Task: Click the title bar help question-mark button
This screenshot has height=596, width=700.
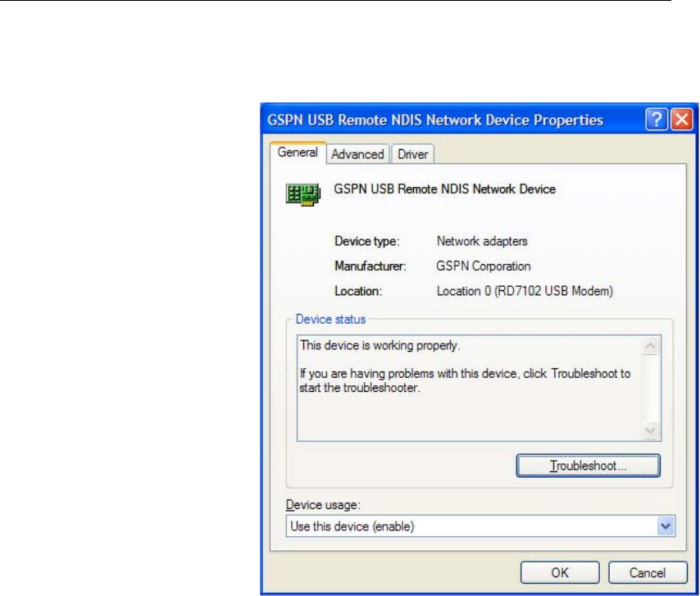Action: [x=657, y=120]
